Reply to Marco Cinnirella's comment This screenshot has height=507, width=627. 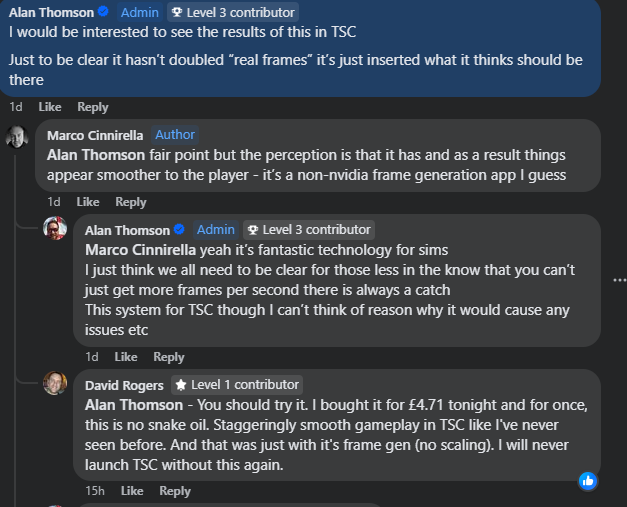131,202
